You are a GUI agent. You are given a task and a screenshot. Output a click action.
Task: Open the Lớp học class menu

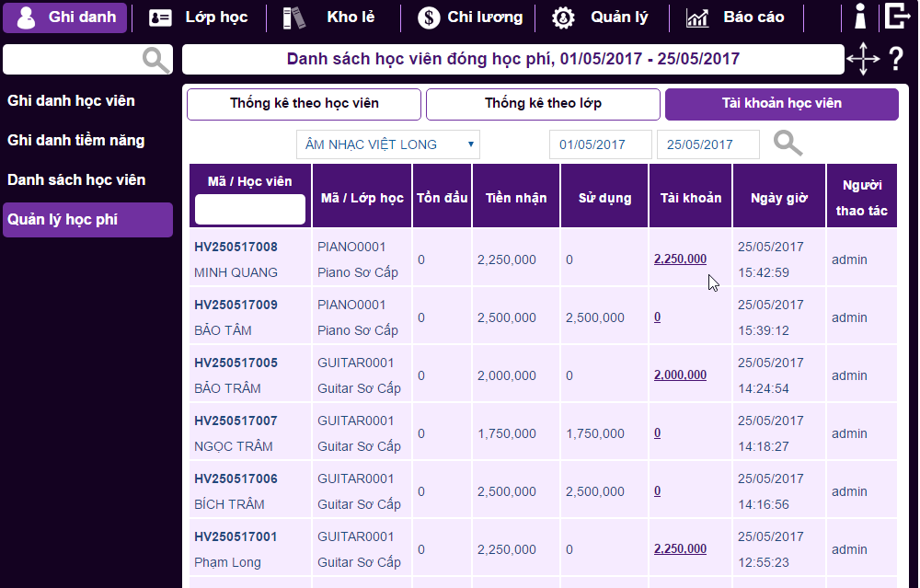[x=199, y=17]
